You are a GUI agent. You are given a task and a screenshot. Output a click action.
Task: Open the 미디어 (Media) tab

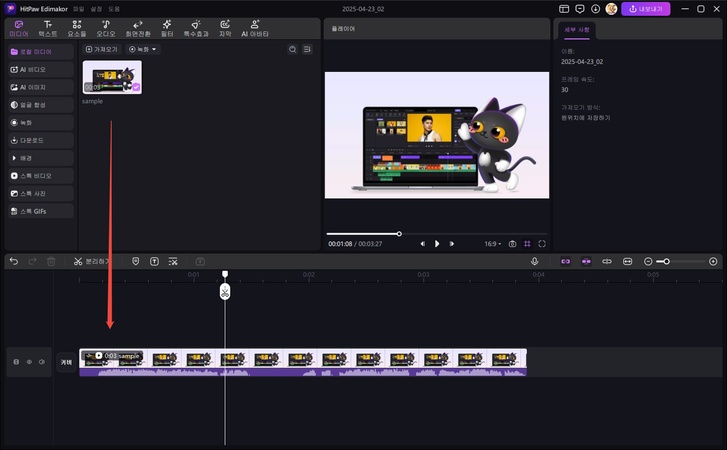point(19,29)
